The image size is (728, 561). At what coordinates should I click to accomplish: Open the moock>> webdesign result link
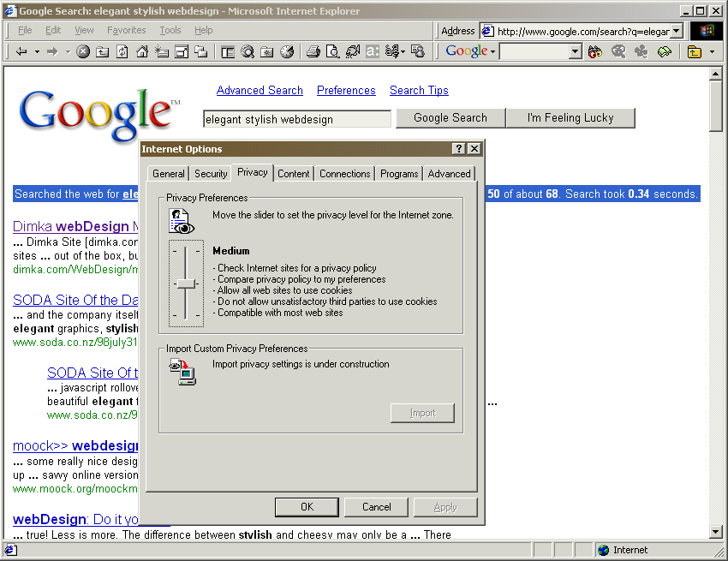[x=75, y=446]
